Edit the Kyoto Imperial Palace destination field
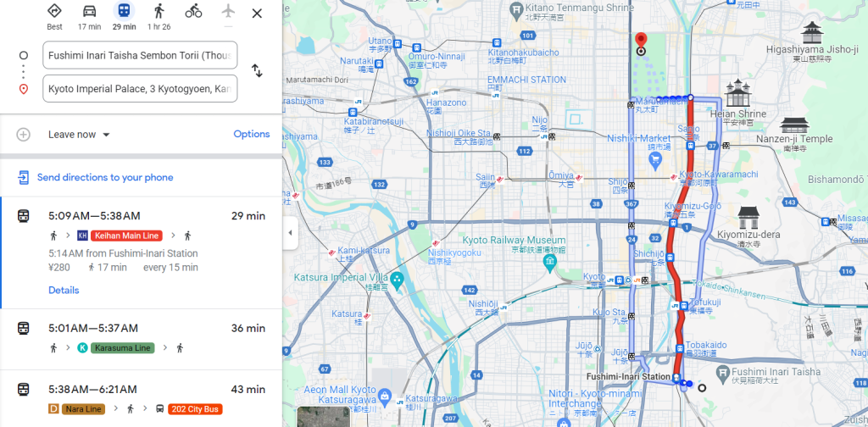This screenshot has width=868, height=427. click(140, 88)
